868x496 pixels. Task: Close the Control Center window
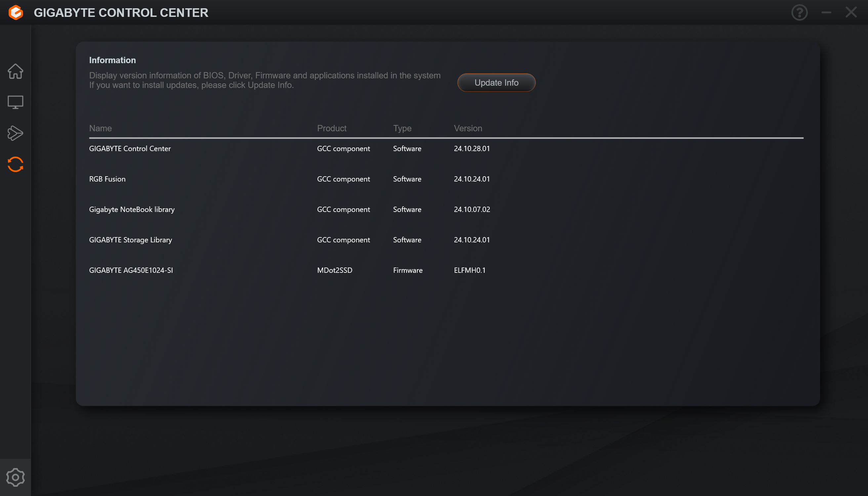[851, 13]
